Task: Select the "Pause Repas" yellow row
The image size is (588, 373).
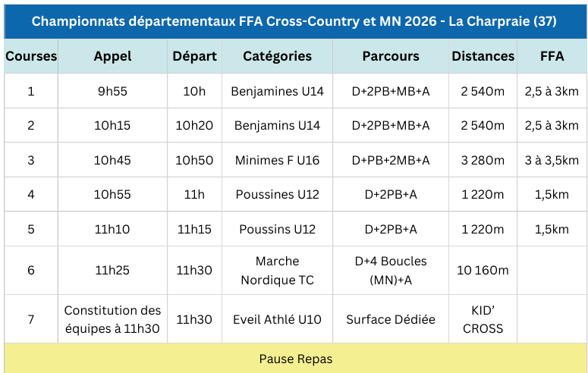Action: (x=295, y=359)
